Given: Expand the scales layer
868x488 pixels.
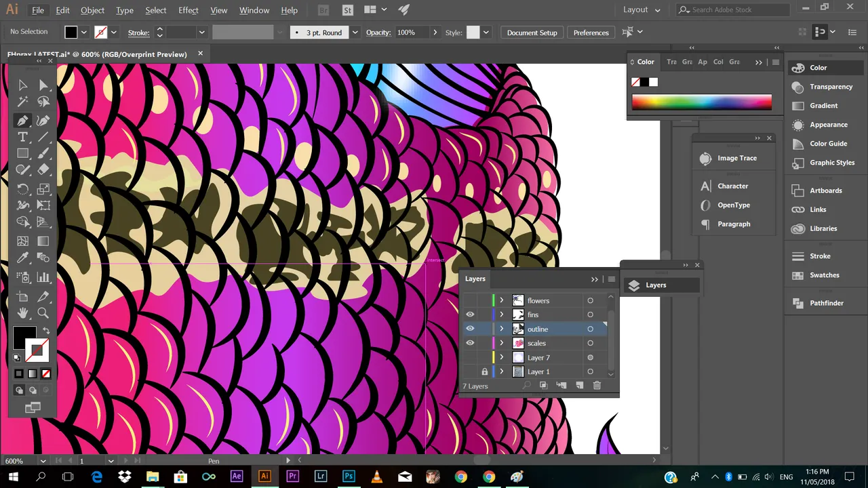Looking at the screenshot, I should pyautogui.click(x=502, y=343).
